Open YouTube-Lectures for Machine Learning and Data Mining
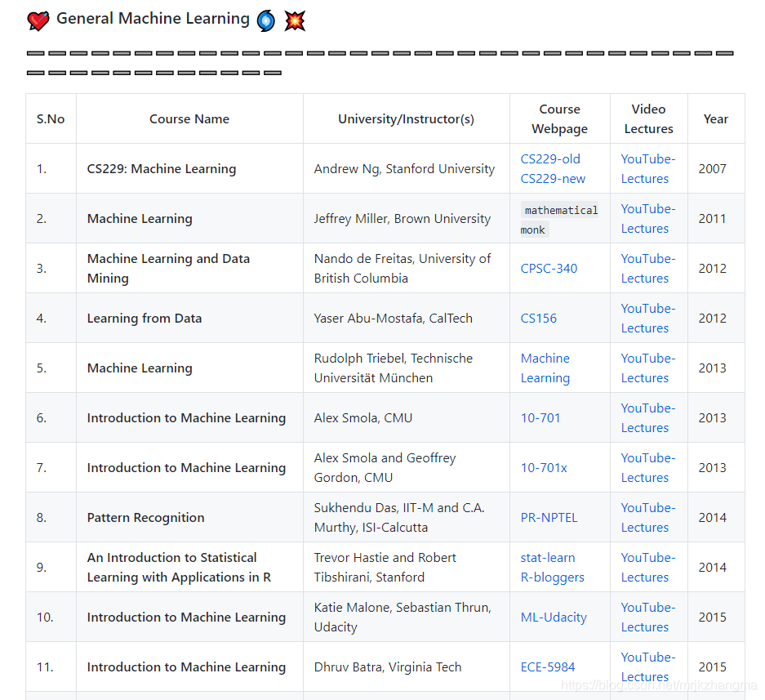The image size is (765, 700). pos(648,269)
